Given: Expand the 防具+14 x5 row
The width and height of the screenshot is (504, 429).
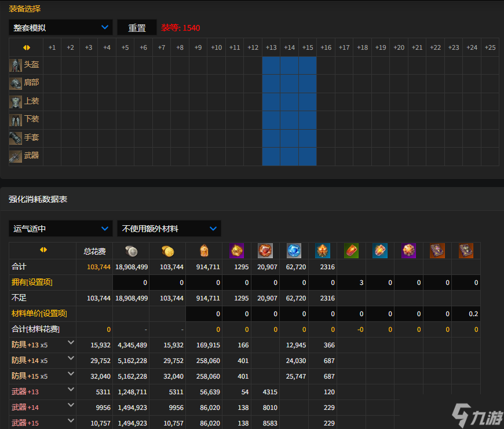Looking at the screenshot, I should pos(71,358).
